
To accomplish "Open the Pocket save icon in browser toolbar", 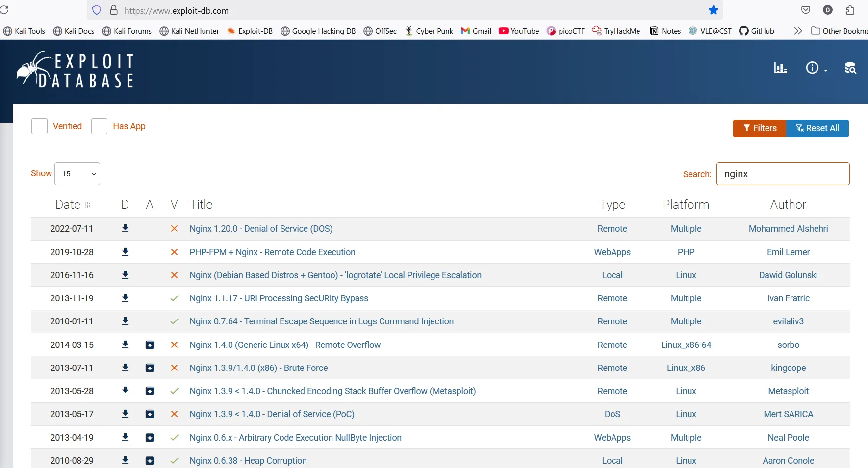I will 806,10.
